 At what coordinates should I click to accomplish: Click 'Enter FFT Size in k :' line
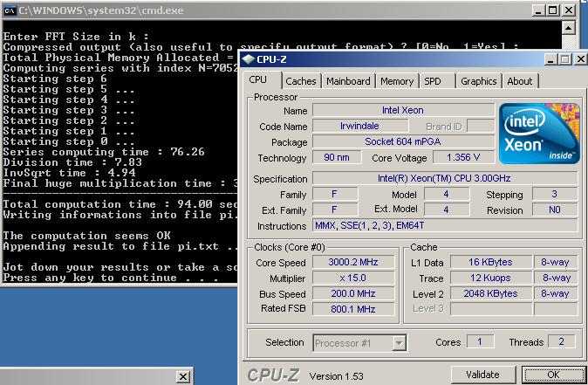(x=76, y=37)
